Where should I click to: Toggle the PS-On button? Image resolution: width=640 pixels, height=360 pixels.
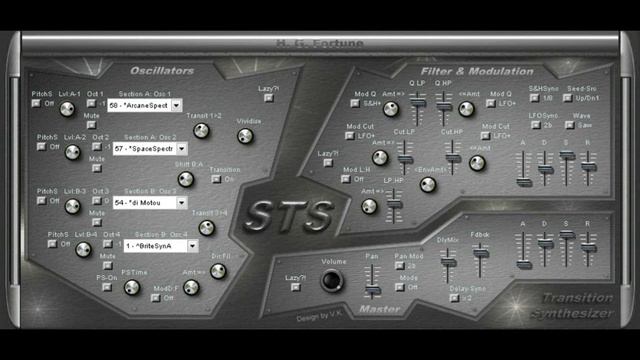[107, 287]
